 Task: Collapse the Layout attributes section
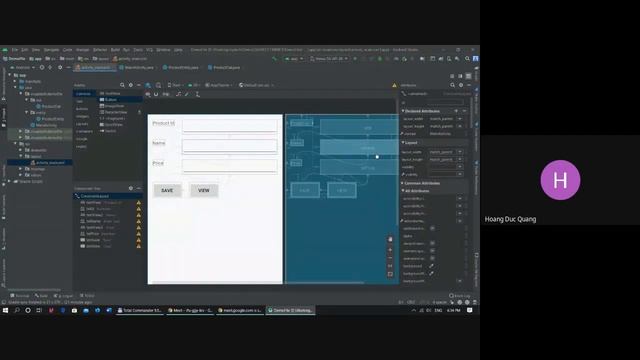coord(402,142)
